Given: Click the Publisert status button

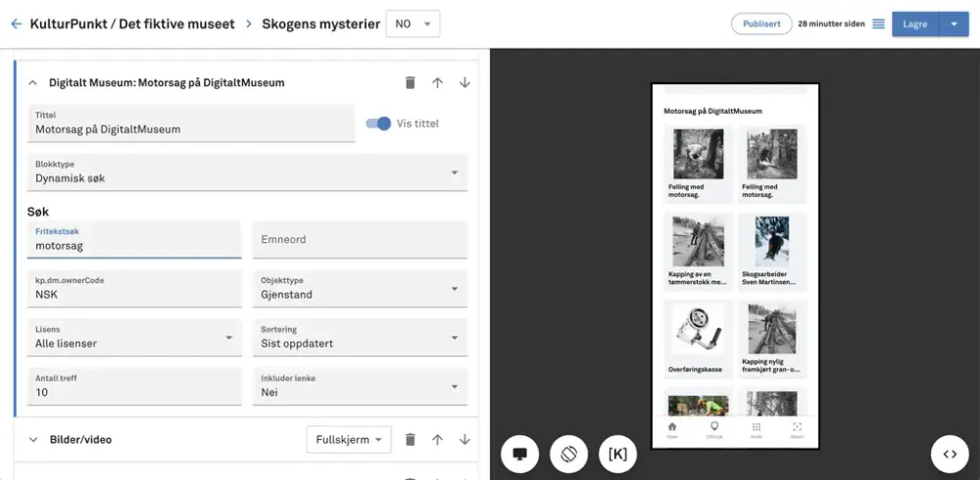Looking at the screenshot, I should point(760,24).
